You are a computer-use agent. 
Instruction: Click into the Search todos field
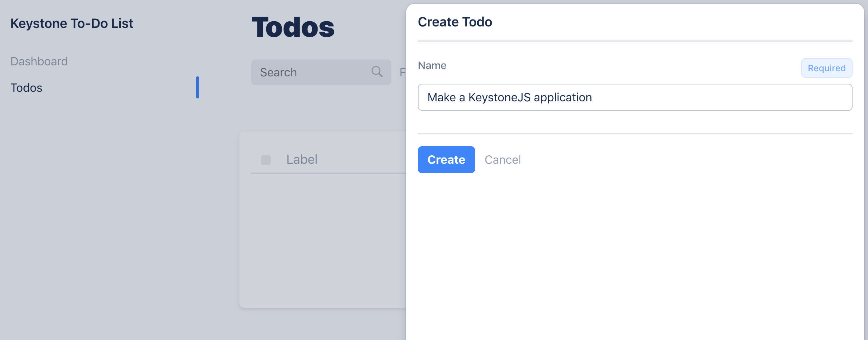[312, 72]
